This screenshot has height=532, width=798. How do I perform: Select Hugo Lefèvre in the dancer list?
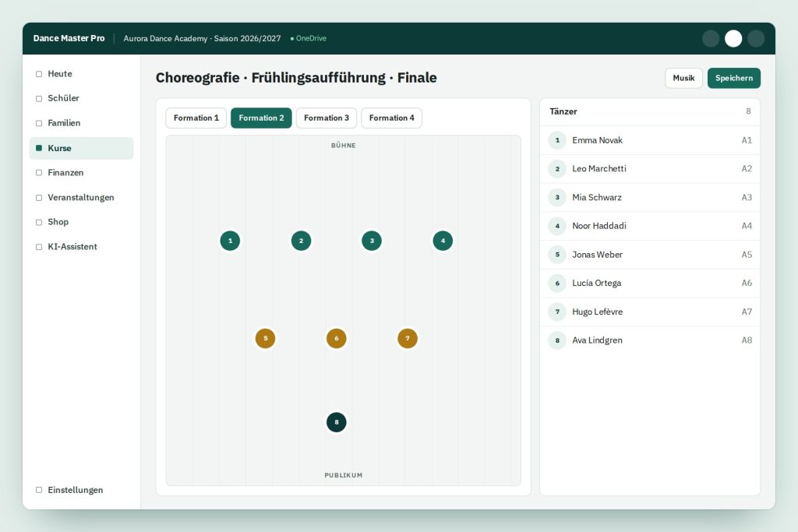(x=650, y=312)
